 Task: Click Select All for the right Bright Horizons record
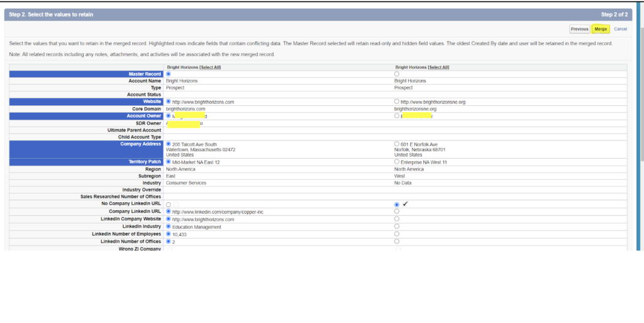pyautogui.click(x=438, y=67)
